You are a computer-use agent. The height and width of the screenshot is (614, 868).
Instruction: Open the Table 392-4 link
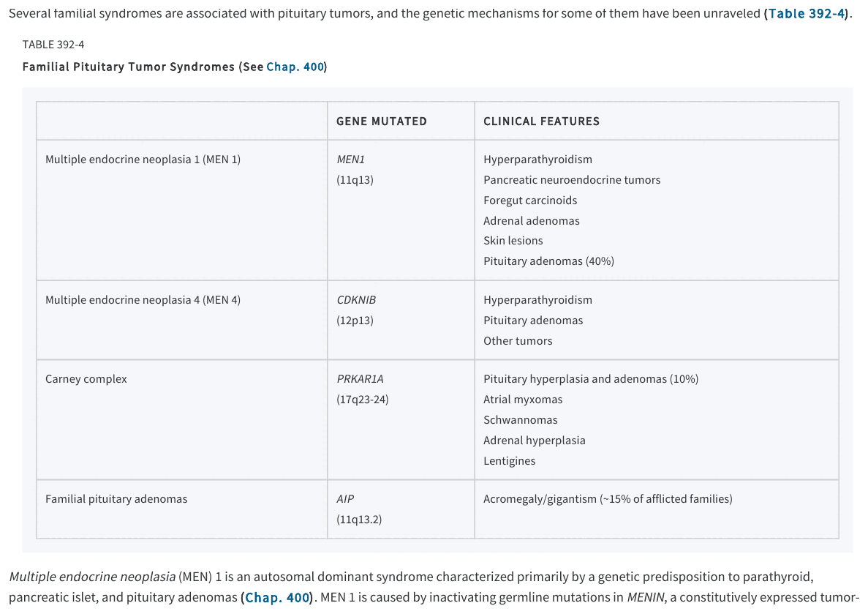(x=807, y=13)
